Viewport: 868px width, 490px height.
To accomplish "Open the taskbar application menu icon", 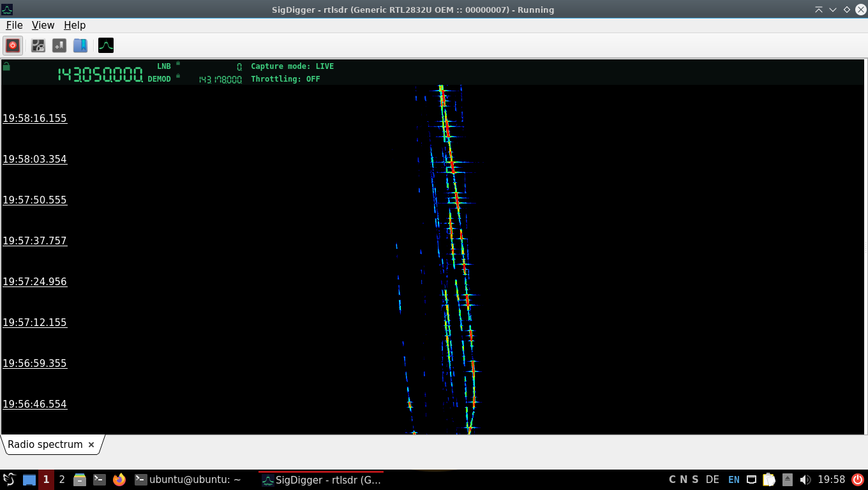I will (9, 480).
